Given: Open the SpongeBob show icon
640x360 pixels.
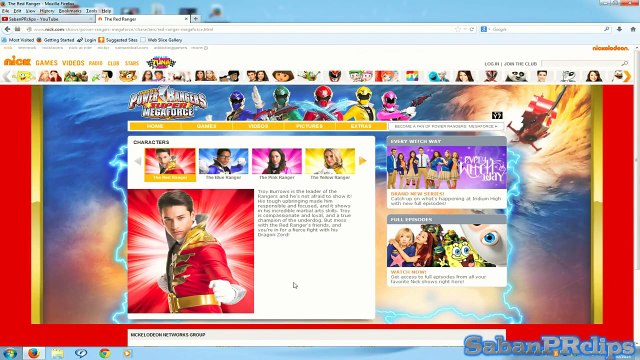Looking at the screenshot, I should click(24, 76).
